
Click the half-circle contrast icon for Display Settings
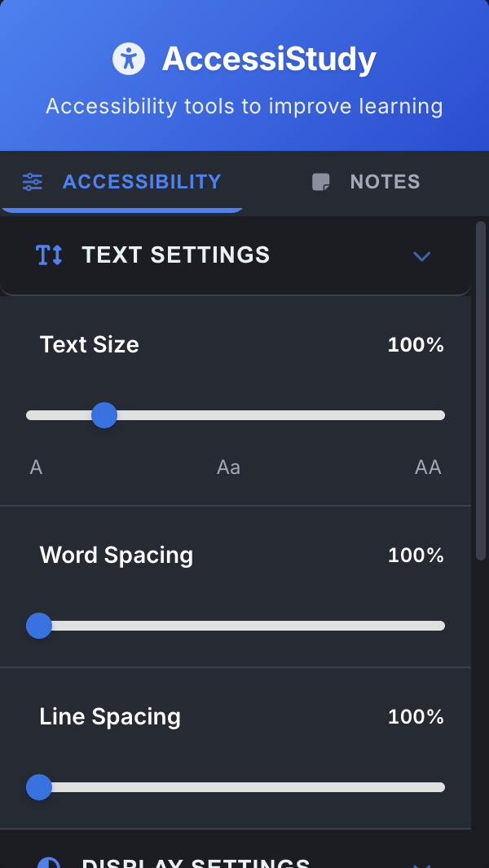tap(49, 863)
